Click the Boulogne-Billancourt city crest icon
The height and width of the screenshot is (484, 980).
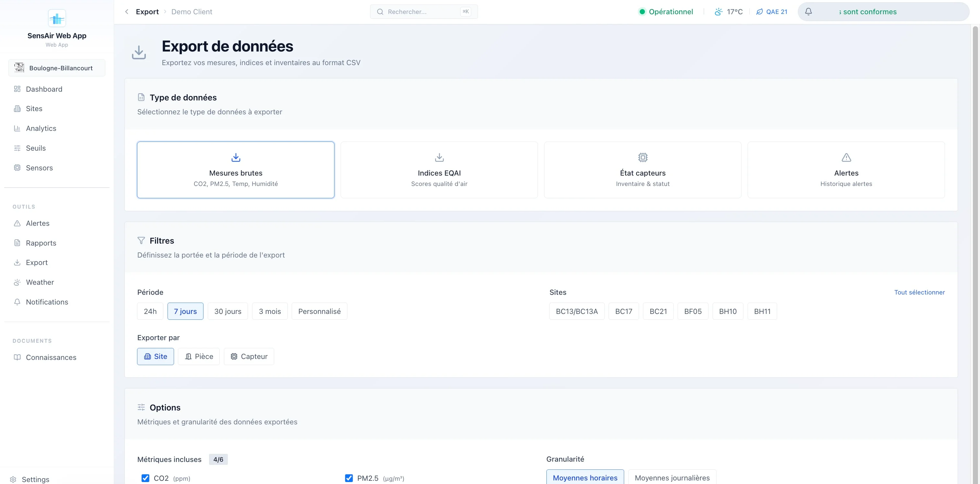[x=19, y=68]
